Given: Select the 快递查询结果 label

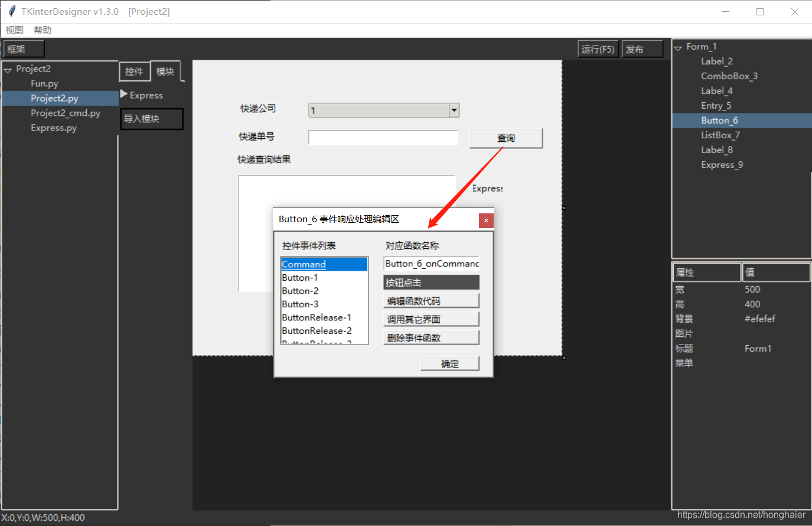Looking at the screenshot, I should tap(264, 160).
